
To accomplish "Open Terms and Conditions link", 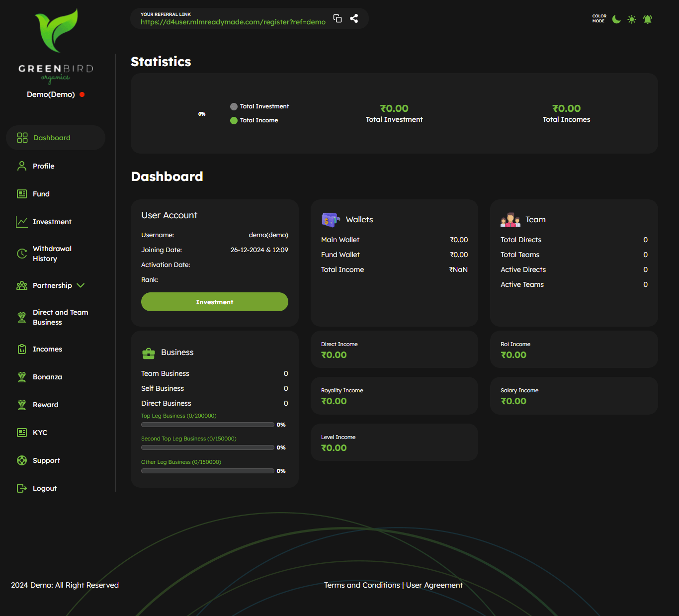I will 362,585.
